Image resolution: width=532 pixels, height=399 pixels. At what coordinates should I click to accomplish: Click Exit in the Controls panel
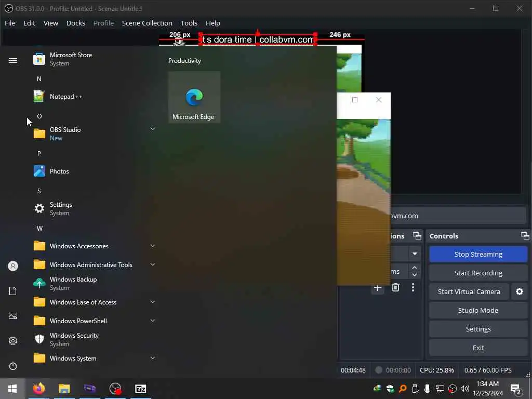(x=478, y=348)
